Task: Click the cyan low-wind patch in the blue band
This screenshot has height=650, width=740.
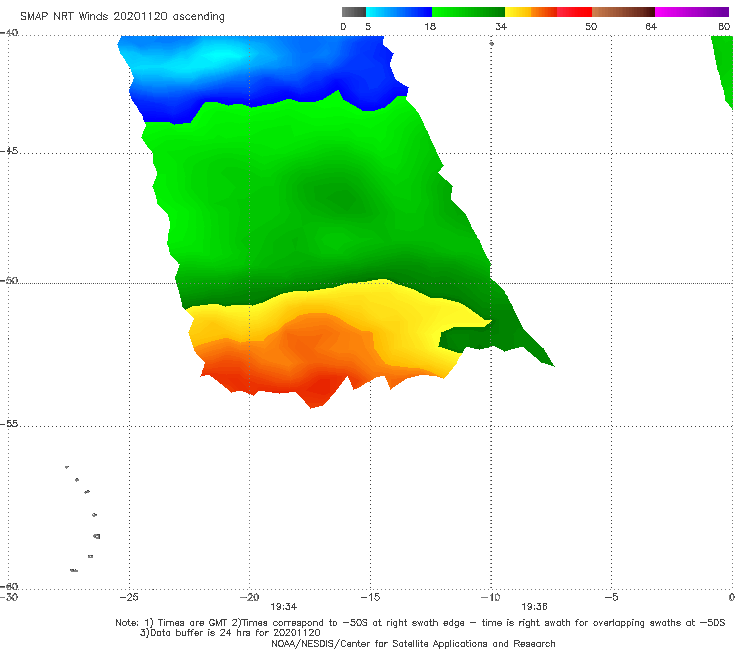Action: click(x=224, y=54)
